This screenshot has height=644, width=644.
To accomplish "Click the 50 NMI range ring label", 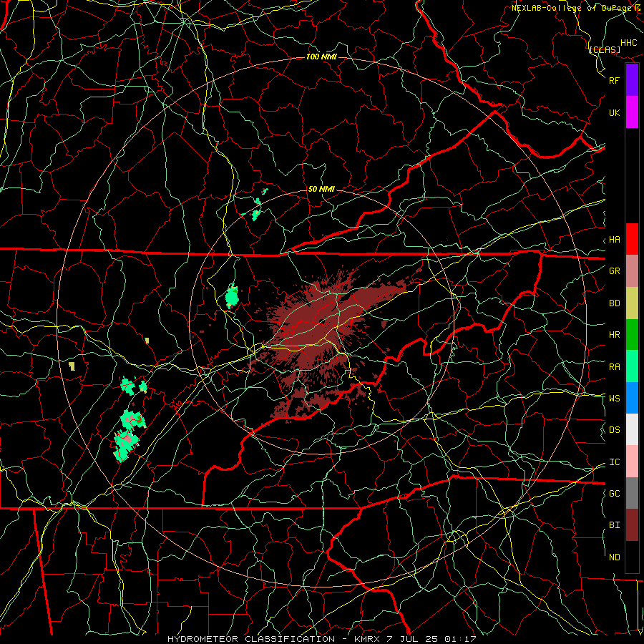I will [321, 189].
